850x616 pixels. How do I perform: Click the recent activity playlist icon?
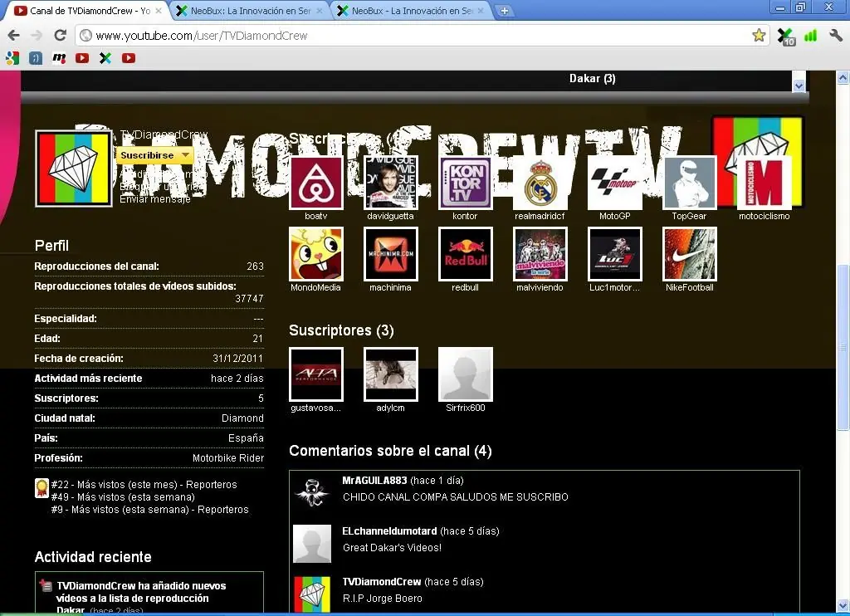pos(46,585)
